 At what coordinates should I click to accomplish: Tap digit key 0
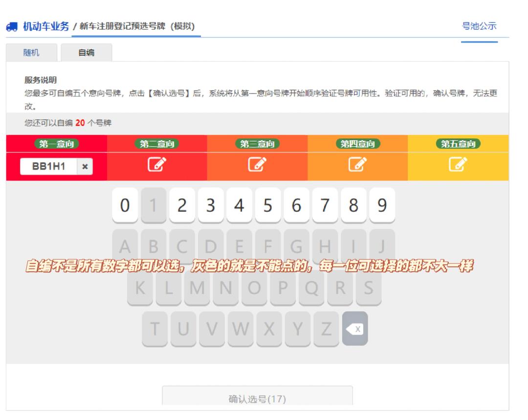click(125, 205)
